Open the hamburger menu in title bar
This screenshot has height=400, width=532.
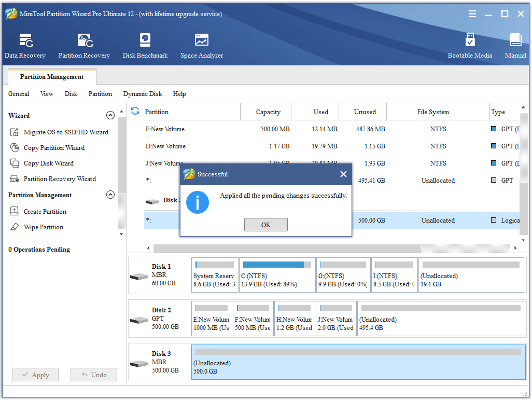(472, 14)
